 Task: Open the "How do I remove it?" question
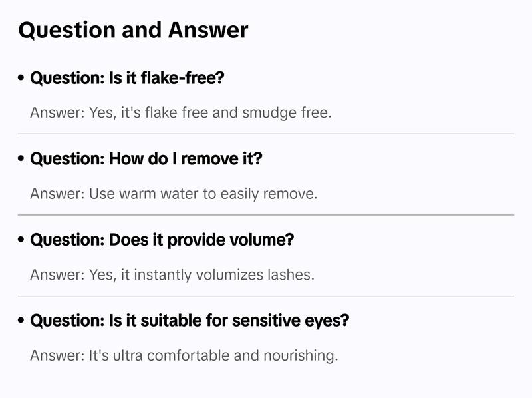146,159
